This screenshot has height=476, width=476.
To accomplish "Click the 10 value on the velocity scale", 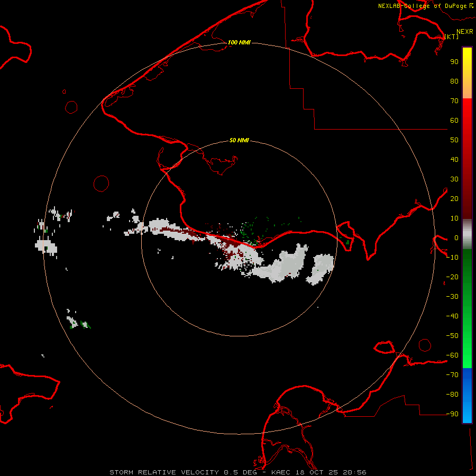I will (x=454, y=218).
